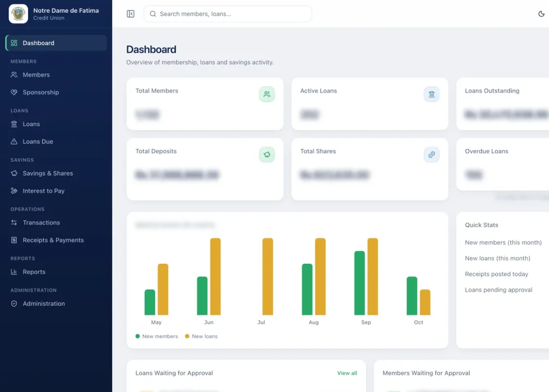Click the Transactions arrows icon

point(14,223)
